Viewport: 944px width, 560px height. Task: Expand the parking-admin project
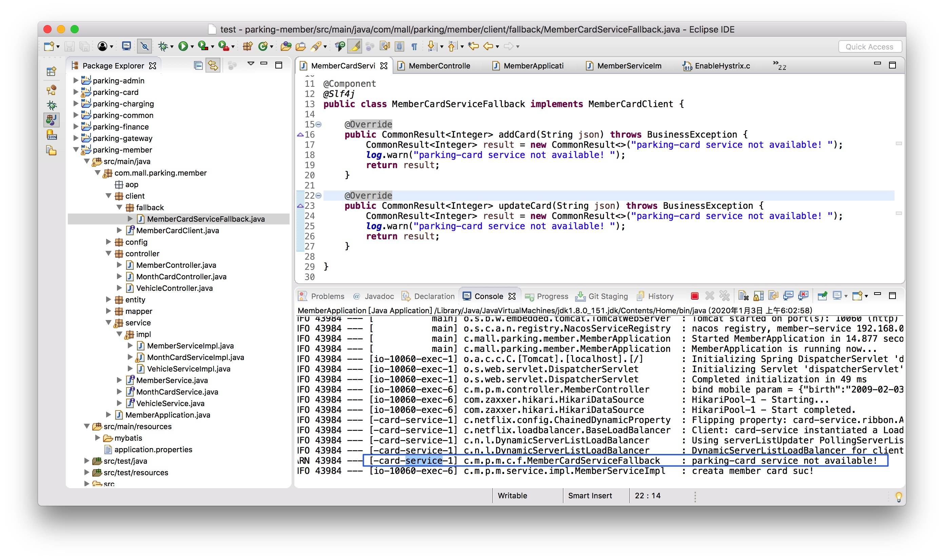[x=76, y=80]
